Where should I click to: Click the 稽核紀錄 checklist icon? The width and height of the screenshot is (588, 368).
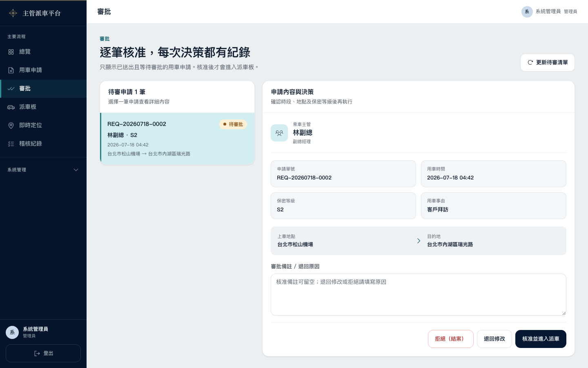pyautogui.click(x=11, y=144)
